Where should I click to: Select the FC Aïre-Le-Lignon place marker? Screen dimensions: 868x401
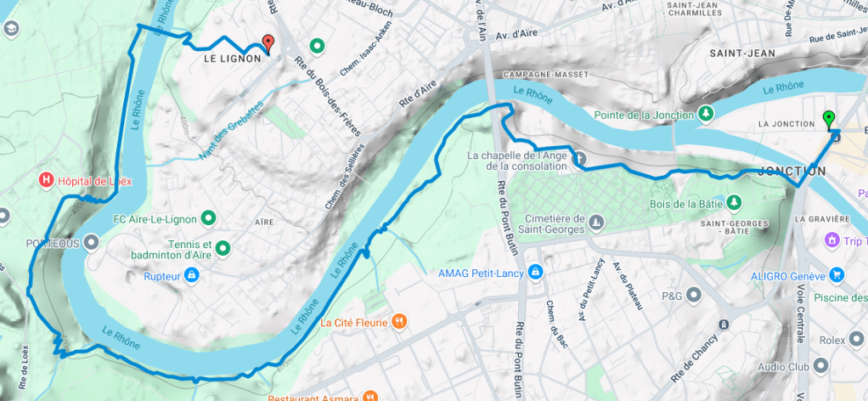coord(208,219)
